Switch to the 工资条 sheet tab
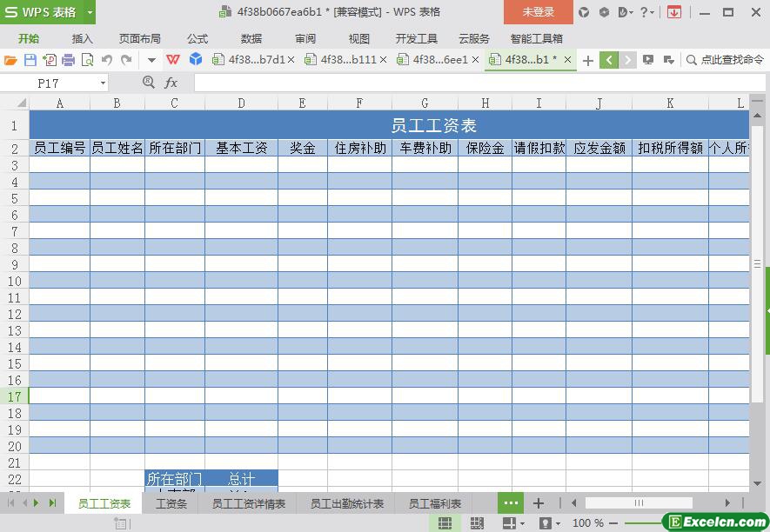The height and width of the screenshot is (532, 770). click(171, 503)
